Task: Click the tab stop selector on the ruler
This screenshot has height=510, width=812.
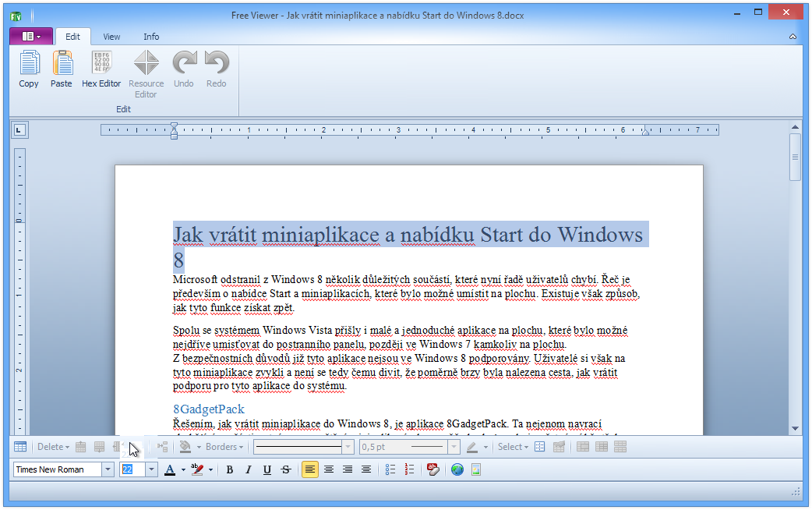Action: pyautogui.click(x=19, y=130)
